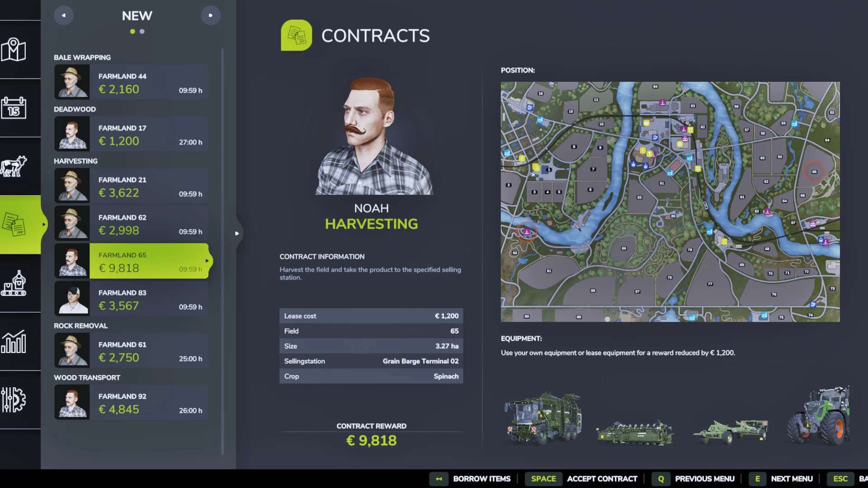
Task: Open the production chains factory icon
Action: pos(14,283)
